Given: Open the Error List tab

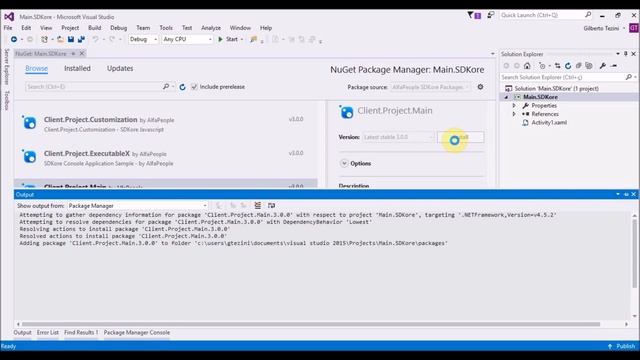Looking at the screenshot, I should [48, 332].
